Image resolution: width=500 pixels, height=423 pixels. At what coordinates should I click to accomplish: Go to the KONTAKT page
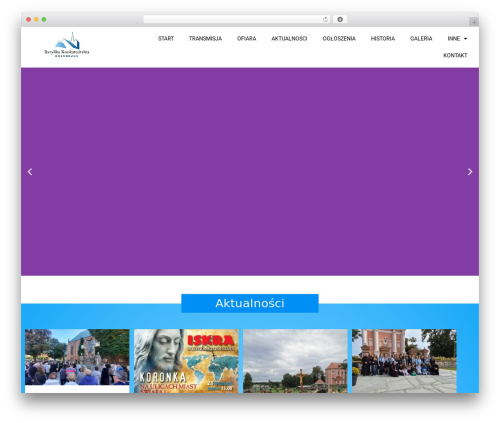[x=455, y=55]
